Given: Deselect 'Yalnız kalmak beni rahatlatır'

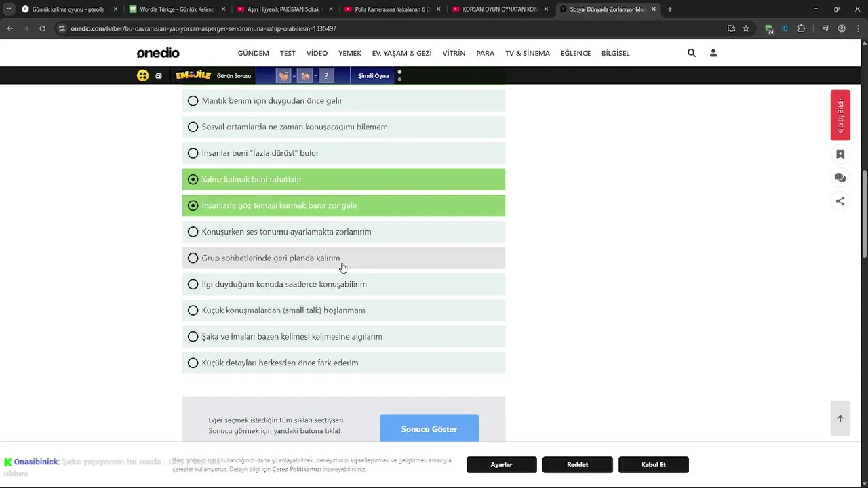Looking at the screenshot, I should pyautogui.click(x=343, y=179).
